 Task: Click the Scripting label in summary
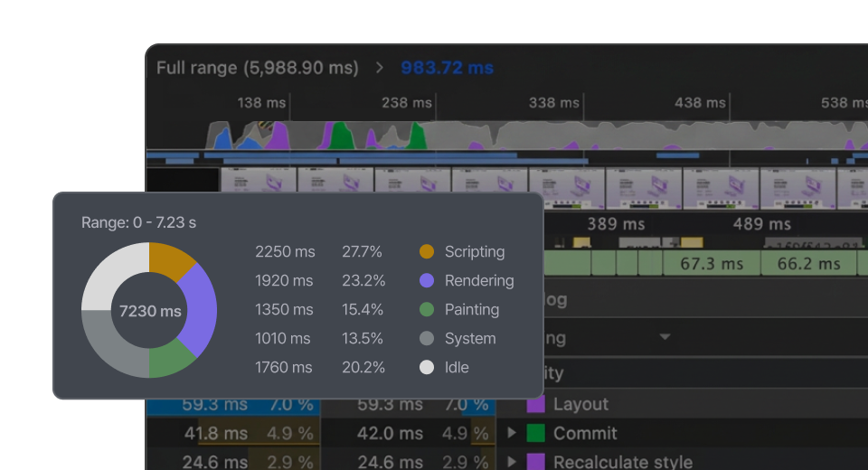(x=475, y=252)
